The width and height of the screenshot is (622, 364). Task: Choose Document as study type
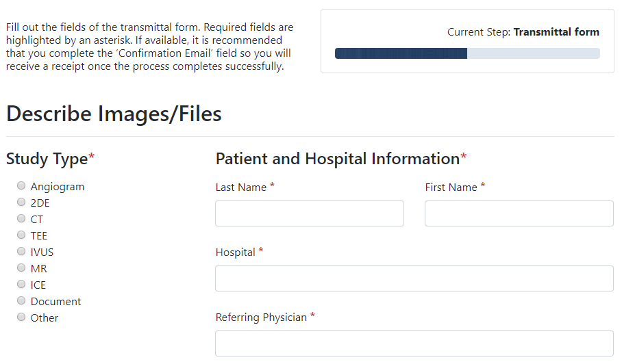coord(21,301)
